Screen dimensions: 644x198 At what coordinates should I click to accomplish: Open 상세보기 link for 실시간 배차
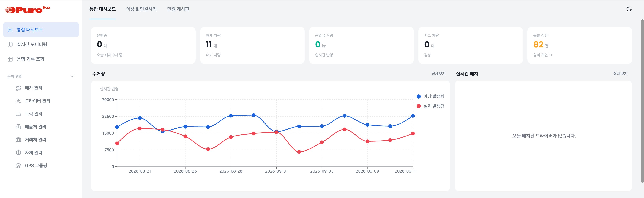tap(620, 74)
